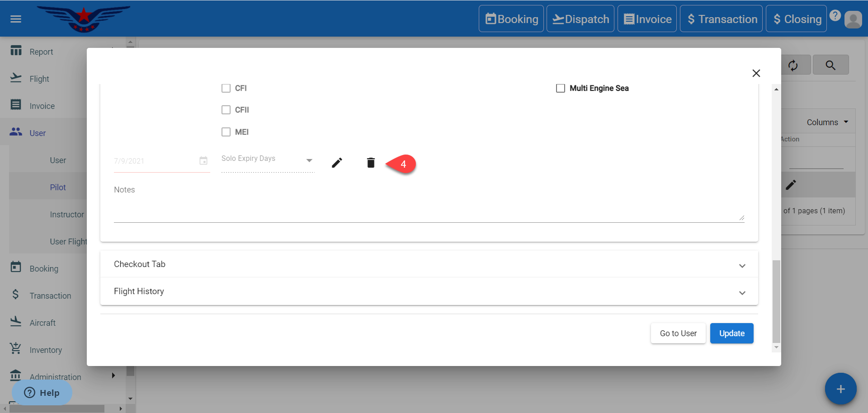868x413 pixels.
Task: Click the blue add plus button
Action: point(840,389)
